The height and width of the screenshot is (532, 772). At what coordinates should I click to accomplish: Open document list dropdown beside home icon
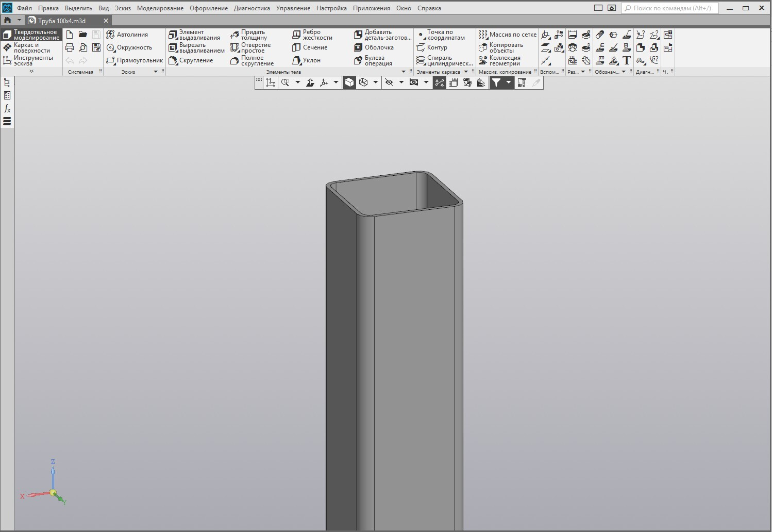[19, 20]
